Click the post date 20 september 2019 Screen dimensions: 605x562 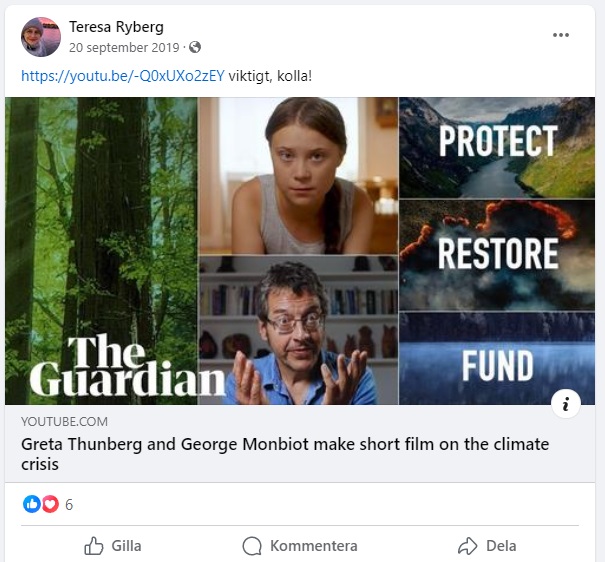click(124, 47)
